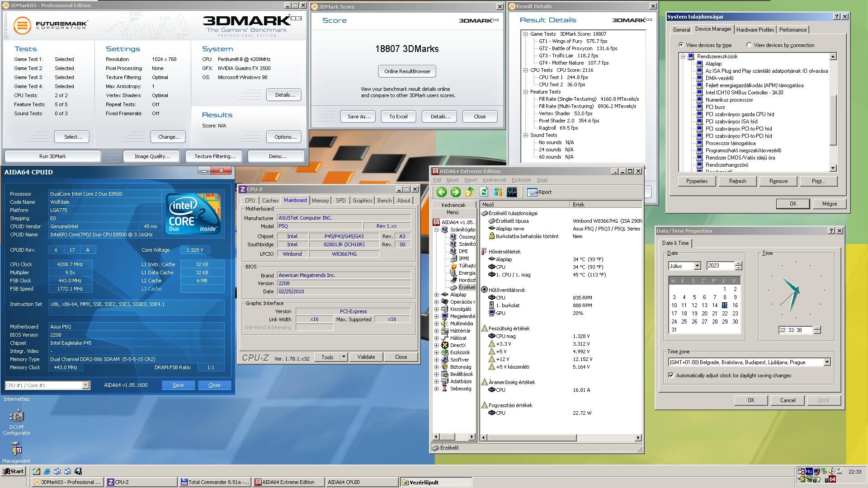Viewport: 868px width, 488px height.
Task: Click the Run 3DMark button
Action: 52,156
